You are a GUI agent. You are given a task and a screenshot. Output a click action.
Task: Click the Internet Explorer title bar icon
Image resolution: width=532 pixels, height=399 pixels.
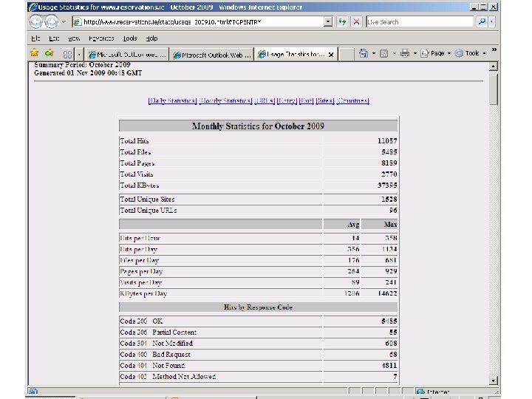(33, 7)
